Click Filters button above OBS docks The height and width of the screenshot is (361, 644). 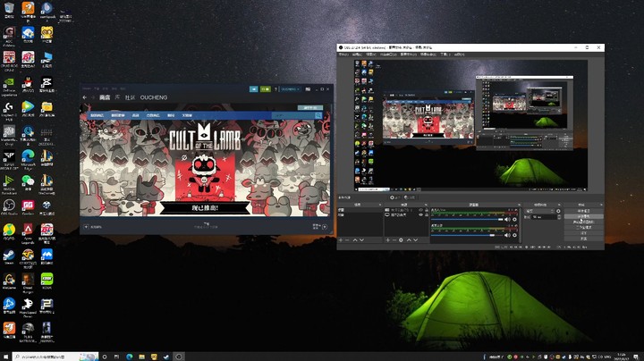pos(410,197)
